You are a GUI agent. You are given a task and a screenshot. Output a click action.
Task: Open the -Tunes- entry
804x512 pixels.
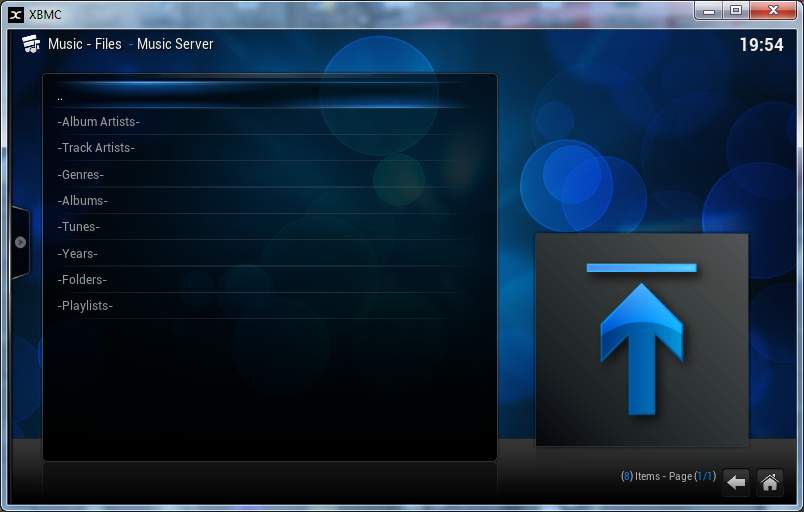[79, 227]
